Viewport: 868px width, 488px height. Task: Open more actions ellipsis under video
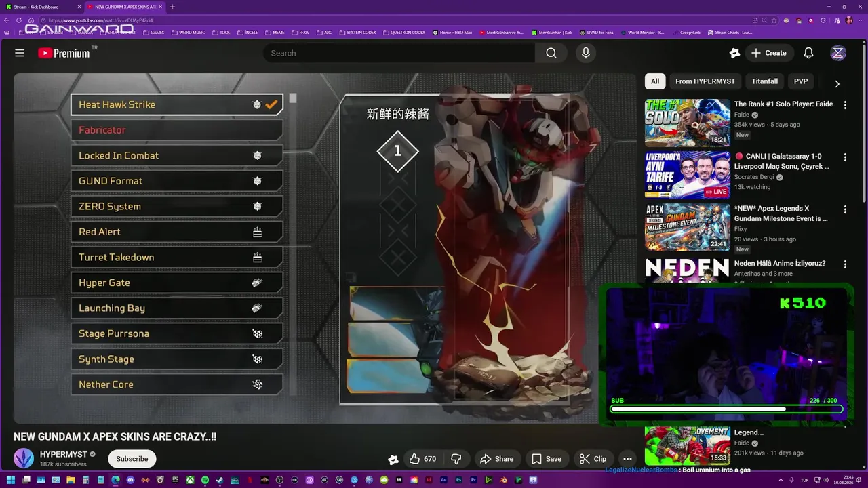[628, 459]
